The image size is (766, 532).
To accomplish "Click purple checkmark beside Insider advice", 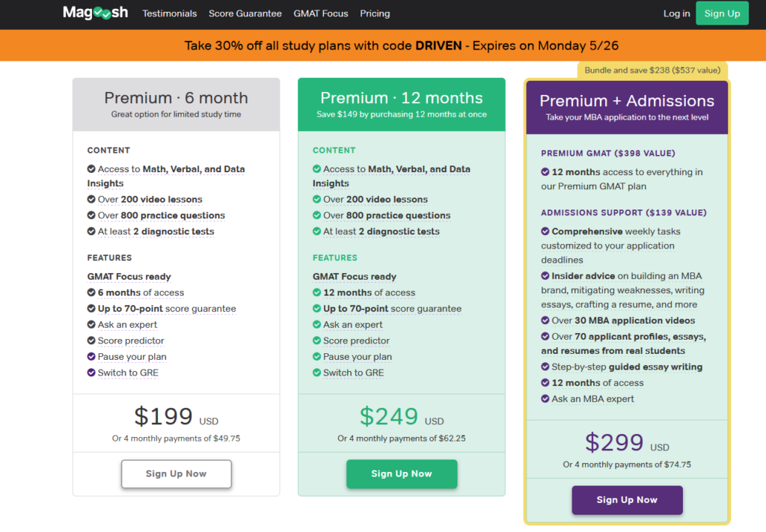I will (x=545, y=276).
